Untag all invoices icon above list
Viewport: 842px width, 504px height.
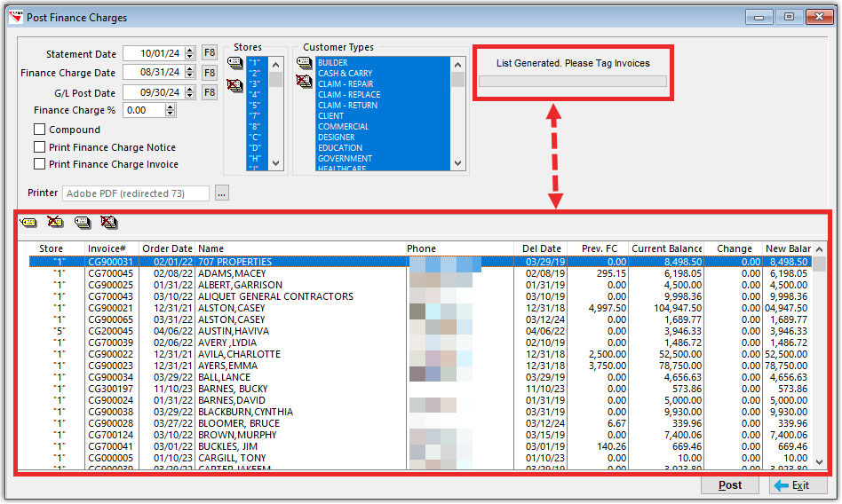(x=109, y=222)
